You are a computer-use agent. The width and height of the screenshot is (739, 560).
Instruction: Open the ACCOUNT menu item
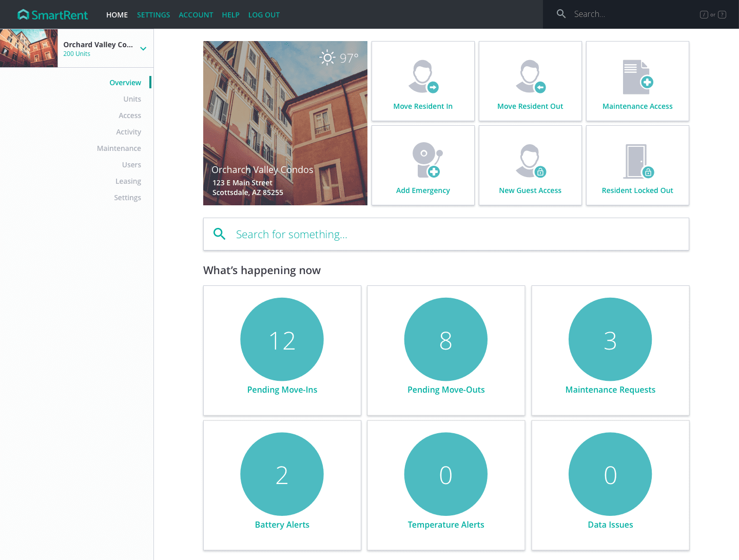pos(196,15)
